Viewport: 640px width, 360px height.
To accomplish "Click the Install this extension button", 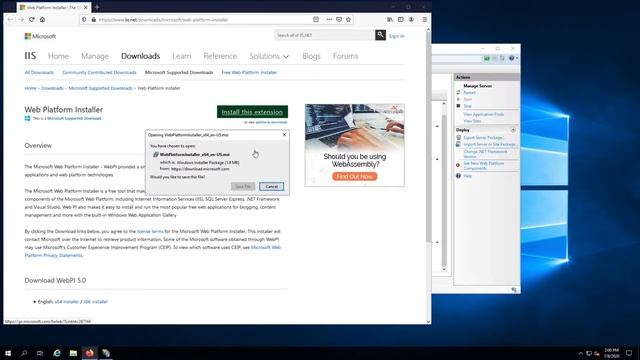I will tap(252, 112).
